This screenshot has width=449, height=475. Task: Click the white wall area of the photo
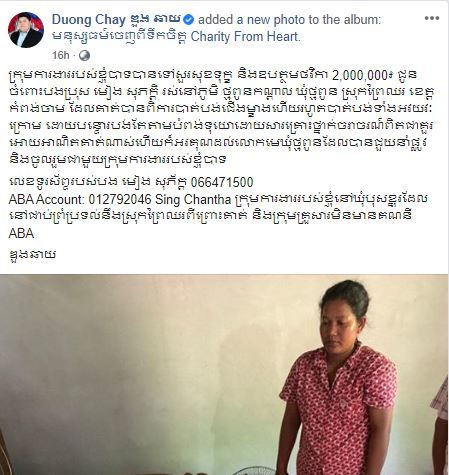pyautogui.click(x=150, y=333)
